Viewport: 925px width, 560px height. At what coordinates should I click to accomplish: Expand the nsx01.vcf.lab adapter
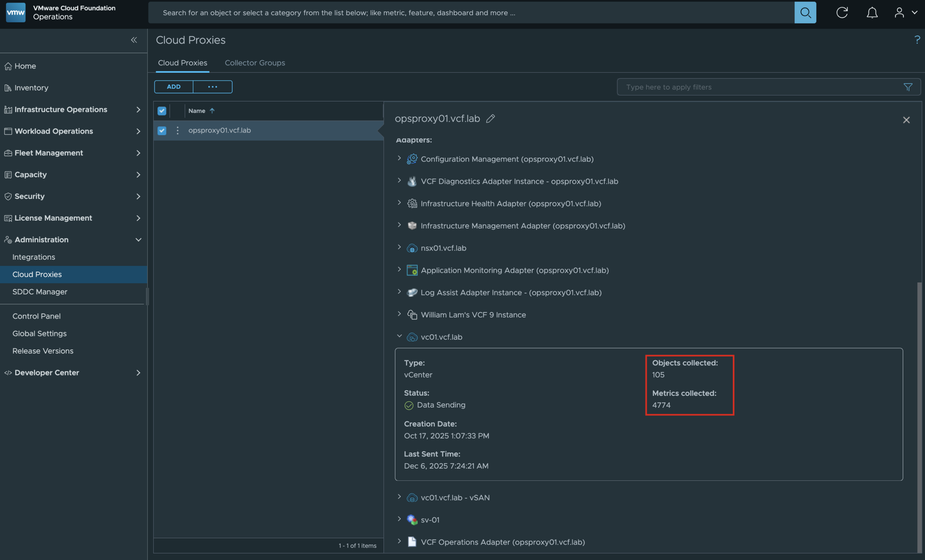[399, 247]
